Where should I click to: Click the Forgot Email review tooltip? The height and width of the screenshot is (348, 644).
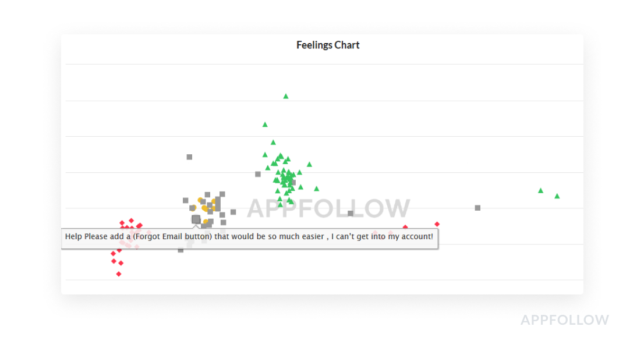pyautogui.click(x=249, y=237)
